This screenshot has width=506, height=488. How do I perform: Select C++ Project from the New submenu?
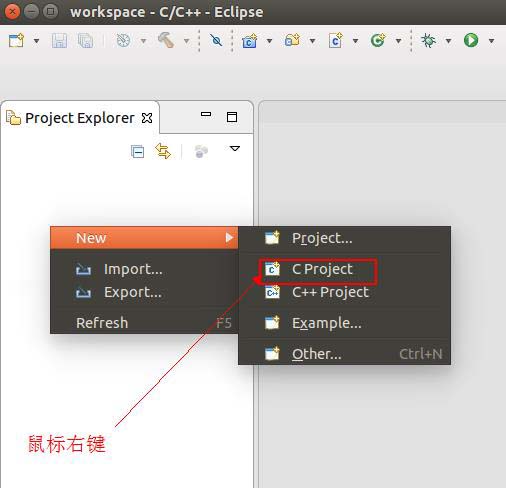click(x=344, y=292)
